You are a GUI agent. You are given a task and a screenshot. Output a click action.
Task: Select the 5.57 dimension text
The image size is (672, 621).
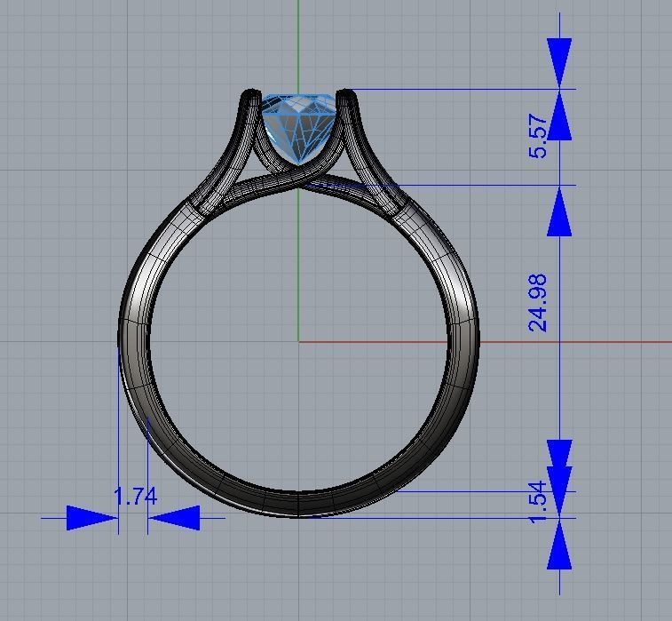coord(538,137)
